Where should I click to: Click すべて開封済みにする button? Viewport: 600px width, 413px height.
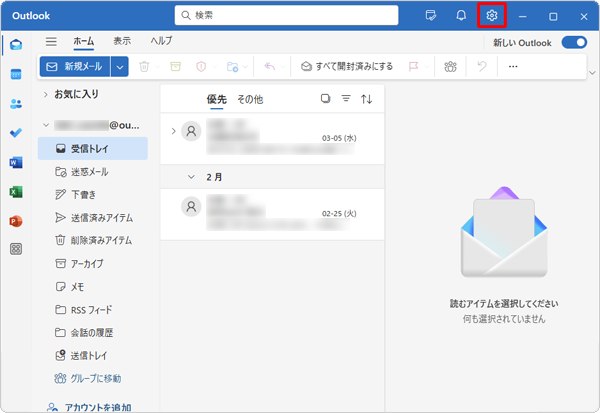coord(347,67)
